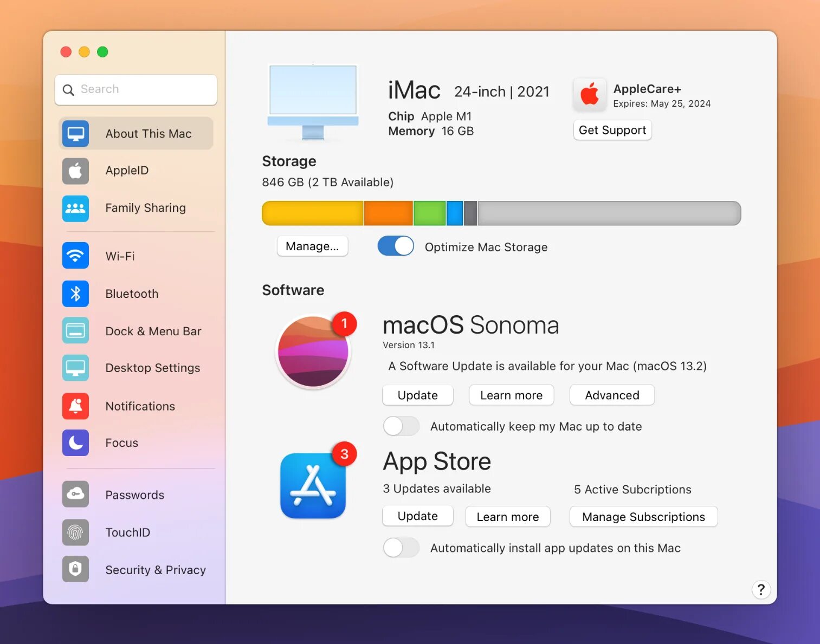Screen dimensions: 820x644
Task: Click the App Store logo icon
Action: (x=313, y=486)
